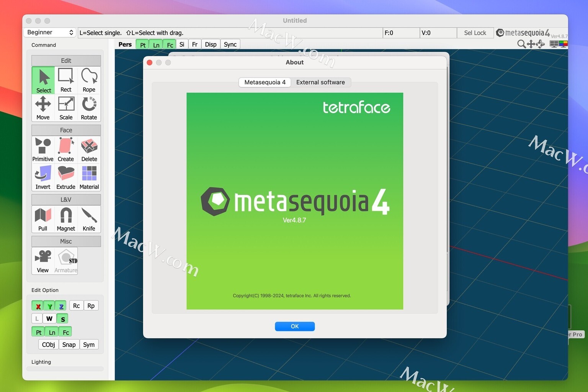Open the Primitive shapes tool
This screenshot has height=392, width=588.
click(43, 150)
